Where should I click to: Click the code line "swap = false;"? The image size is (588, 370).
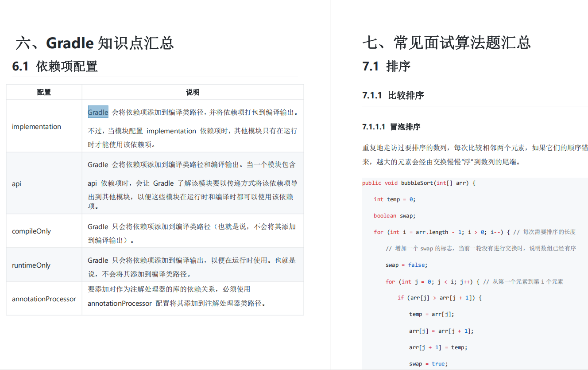[406, 265]
